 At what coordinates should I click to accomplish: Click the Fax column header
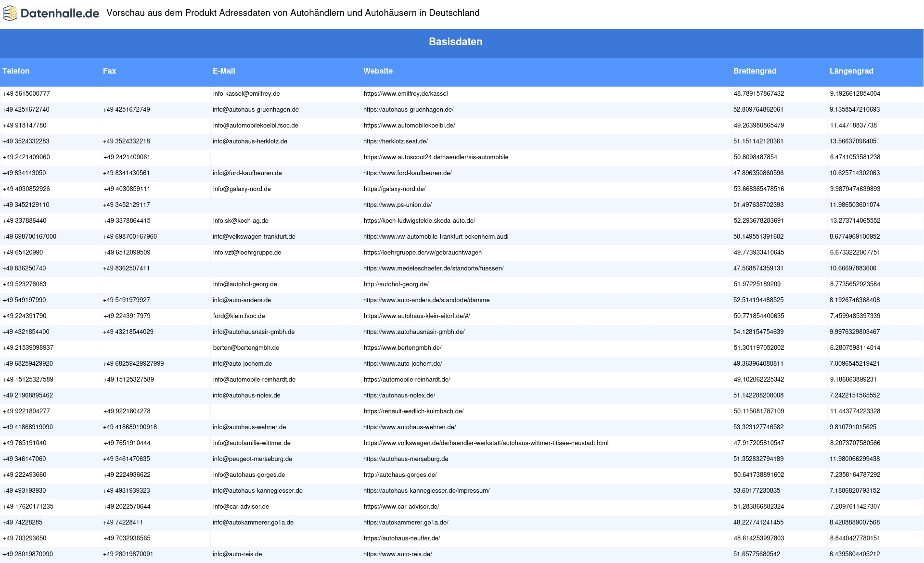[109, 71]
